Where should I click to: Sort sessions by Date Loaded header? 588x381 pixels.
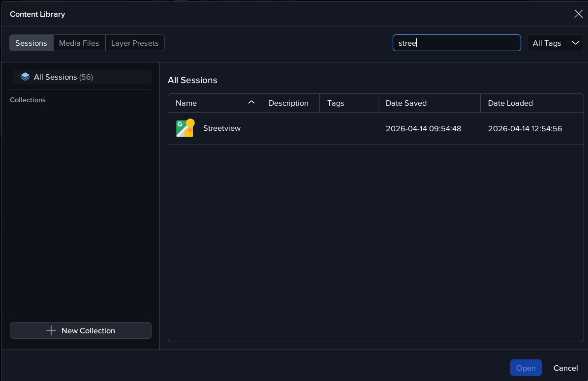click(510, 103)
